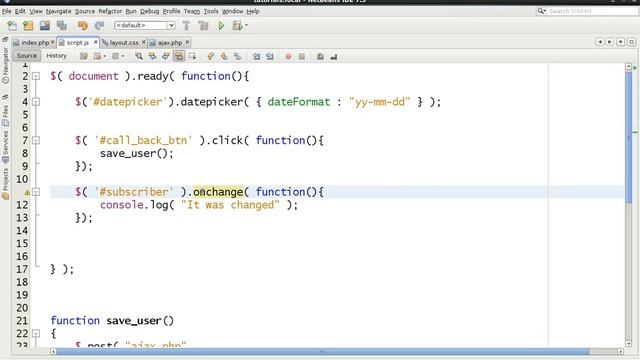Click the Find Selection magnifier icon
640x360 pixels.
139,56
